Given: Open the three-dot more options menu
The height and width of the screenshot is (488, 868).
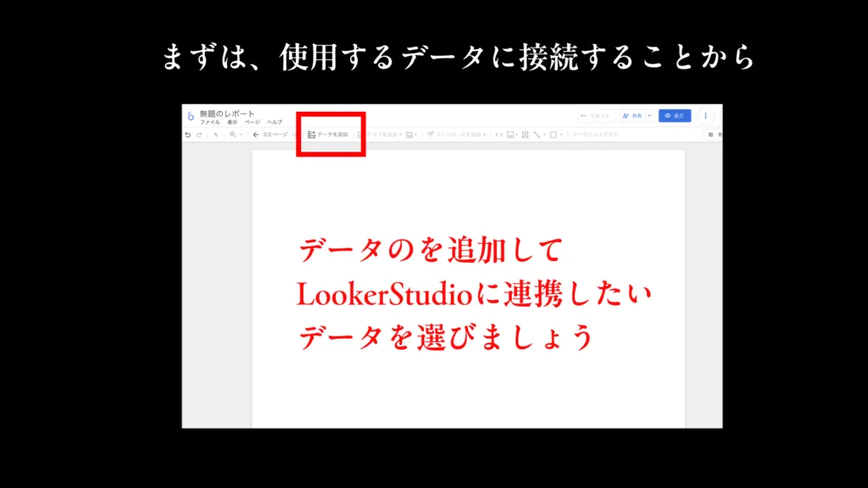Looking at the screenshot, I should coord(705,115).
